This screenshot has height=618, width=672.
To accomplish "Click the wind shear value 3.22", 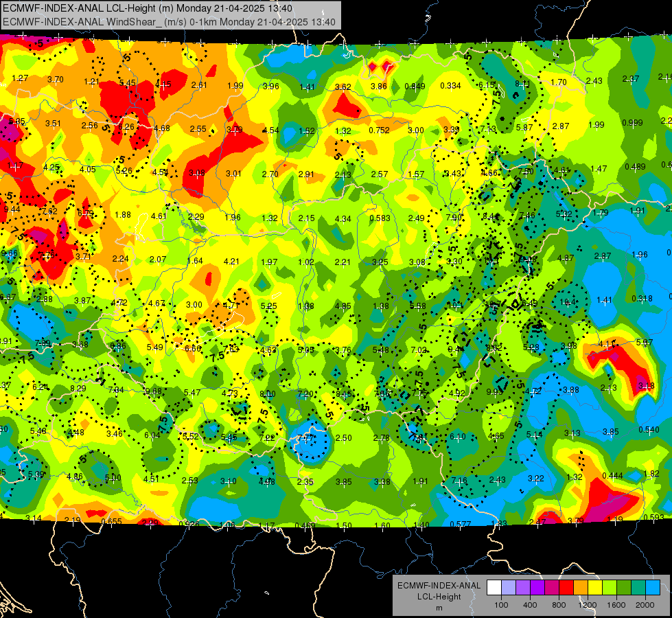I will pos(535,478).
